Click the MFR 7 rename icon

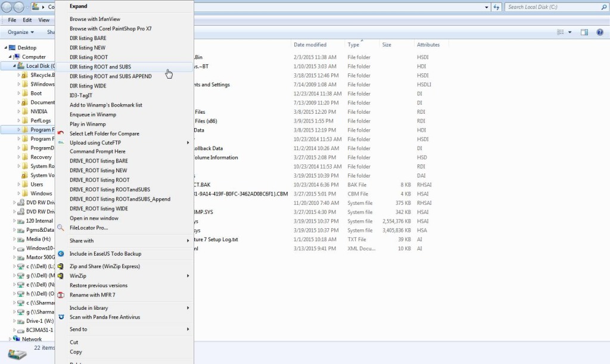(60, 295)
